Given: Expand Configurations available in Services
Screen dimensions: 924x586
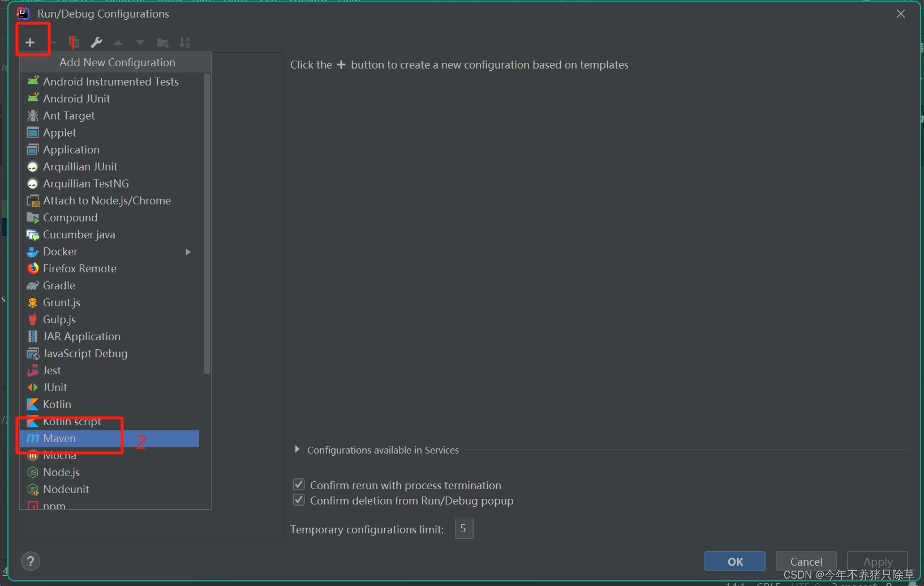Looking at the screenshot, I should [297, 450].
